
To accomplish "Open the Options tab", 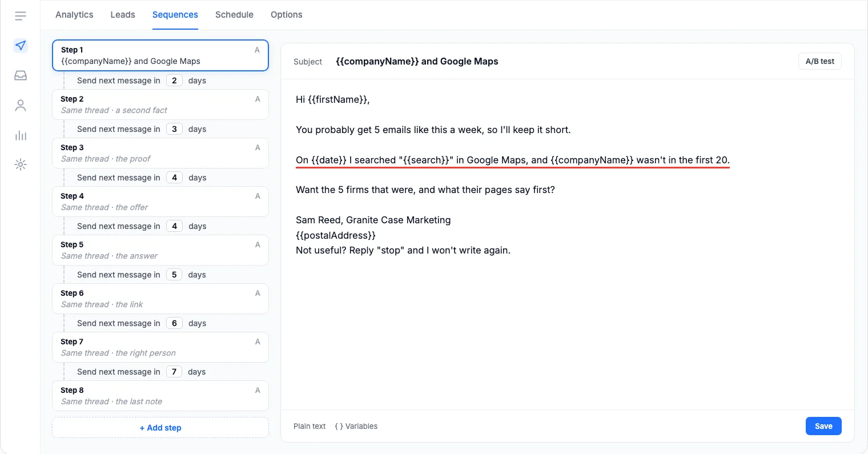I will (x=287, y=15).
